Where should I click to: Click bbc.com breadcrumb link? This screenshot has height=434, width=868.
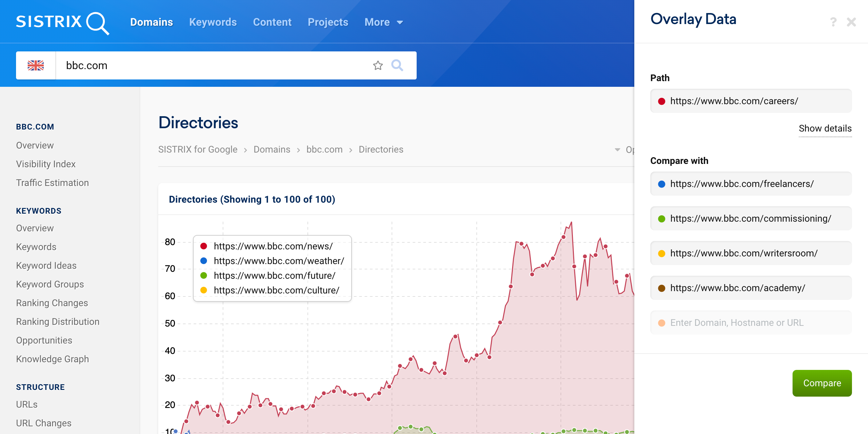coord(324,150)
